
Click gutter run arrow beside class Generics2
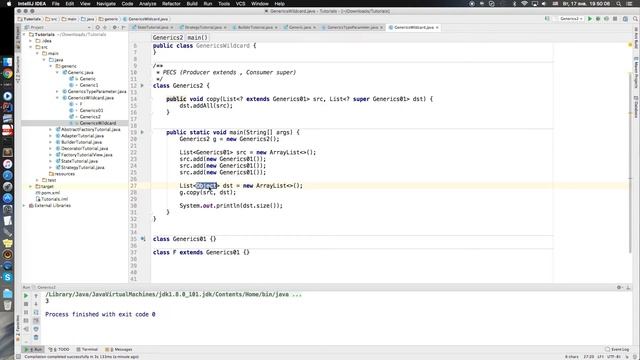coord(142,86)
